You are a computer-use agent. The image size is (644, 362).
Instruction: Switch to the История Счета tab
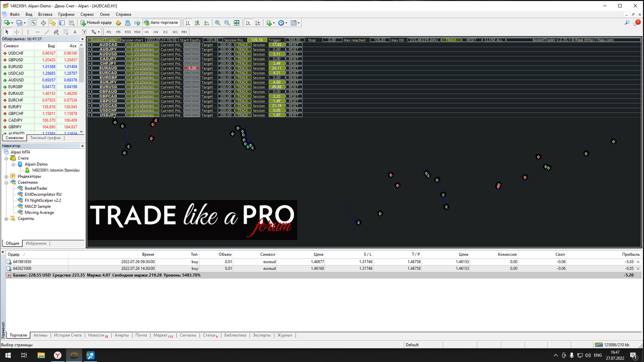coord(68,336)
